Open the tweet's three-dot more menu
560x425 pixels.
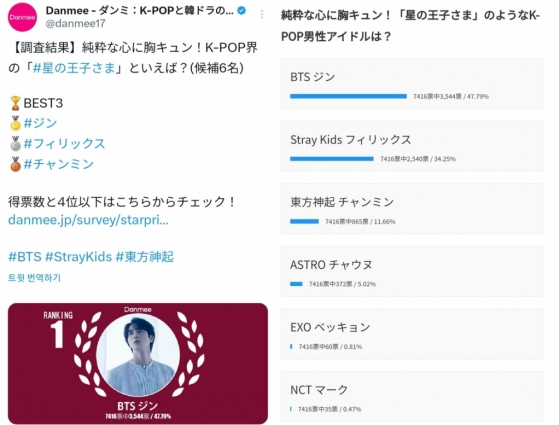[x=262, y=14]
